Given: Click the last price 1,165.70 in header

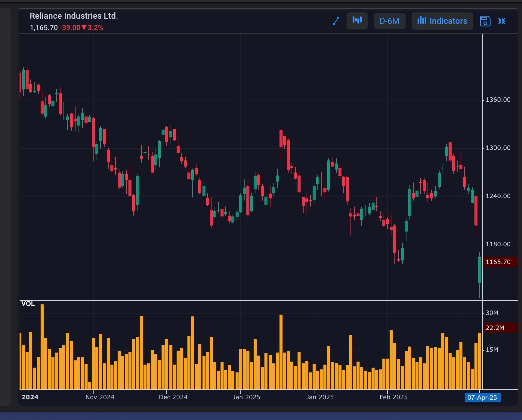Looking at the screenshot, I should tap(44, 28).
